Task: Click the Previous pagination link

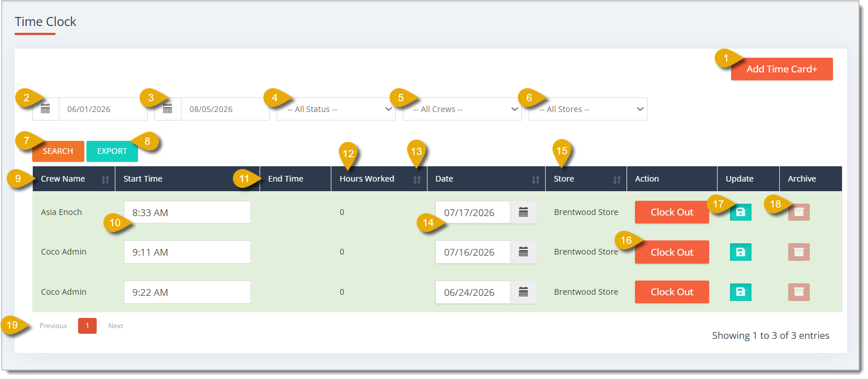Action: tap(53, 326)
